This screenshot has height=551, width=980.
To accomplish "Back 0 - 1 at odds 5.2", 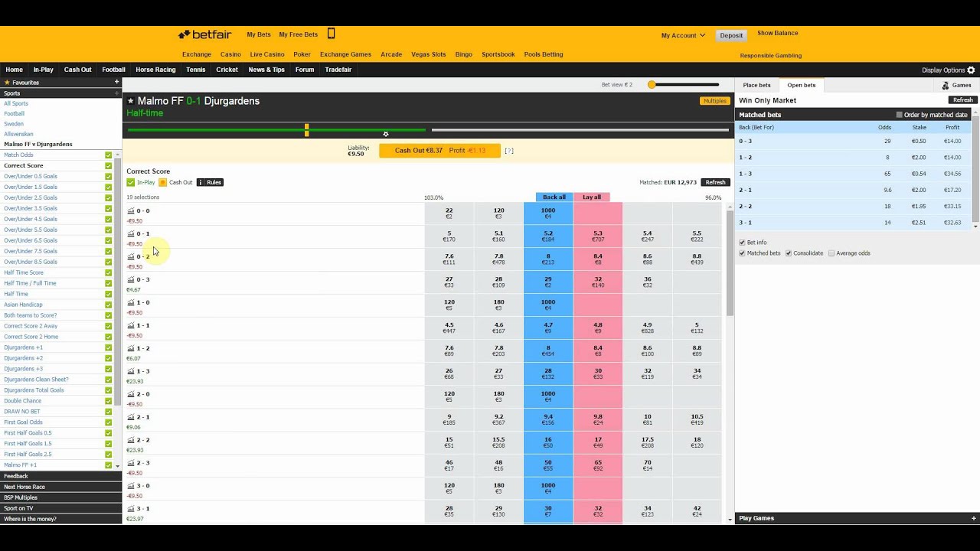I will (548, 236).
